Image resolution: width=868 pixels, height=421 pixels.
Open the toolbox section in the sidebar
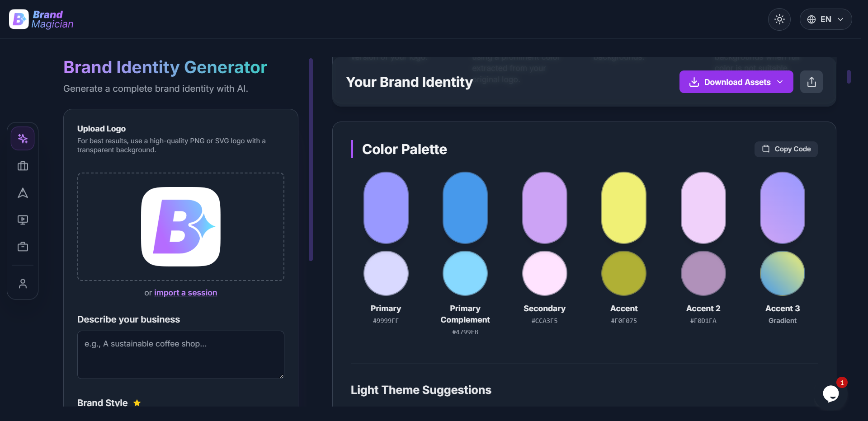point(23,247)
